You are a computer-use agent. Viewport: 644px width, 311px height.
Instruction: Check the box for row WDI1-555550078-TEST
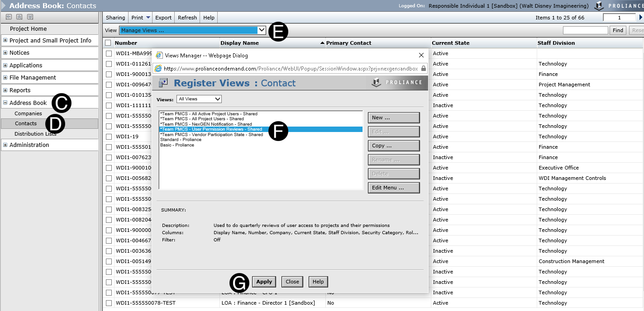click(x=109, y=303)
